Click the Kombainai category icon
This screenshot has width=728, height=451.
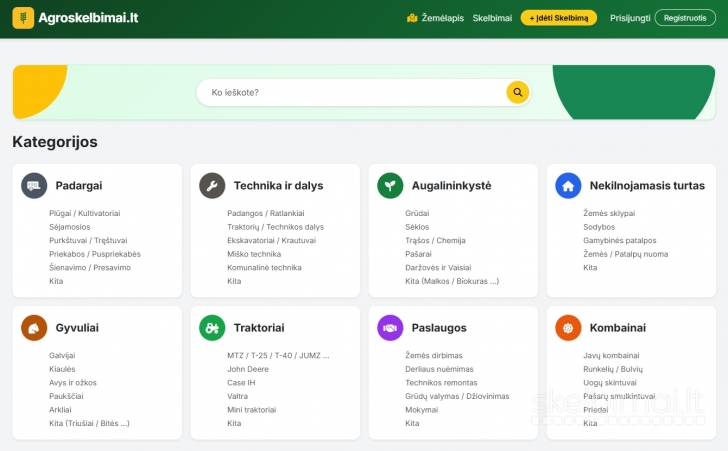pos(568,327)
